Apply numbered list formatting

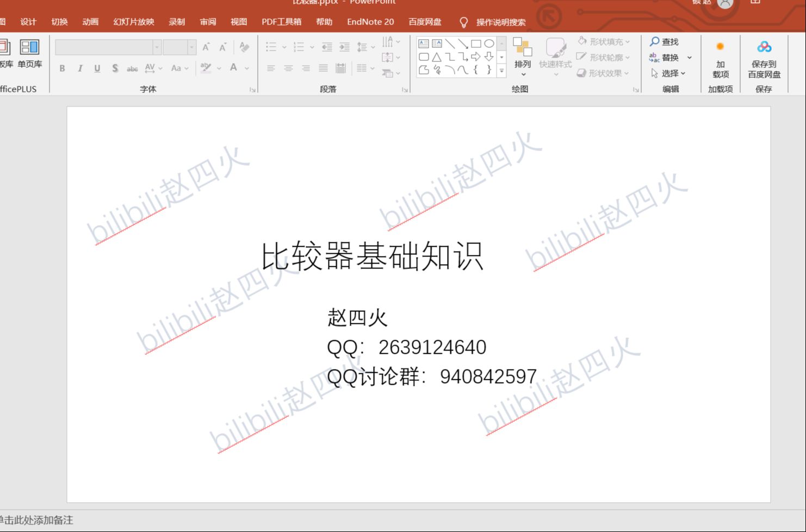[x=299, y=47]
